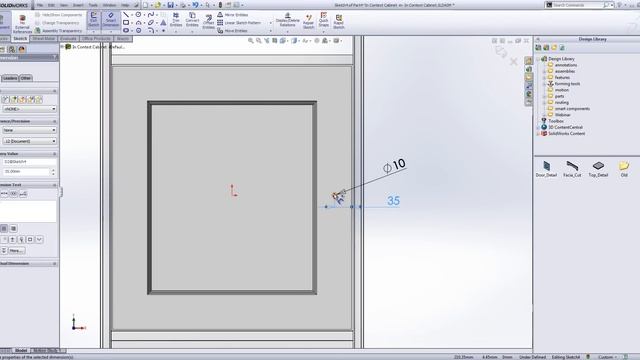Click the Mirror Entities tool
This screenshot has width=640, height=360.
[x=233, y=15]
